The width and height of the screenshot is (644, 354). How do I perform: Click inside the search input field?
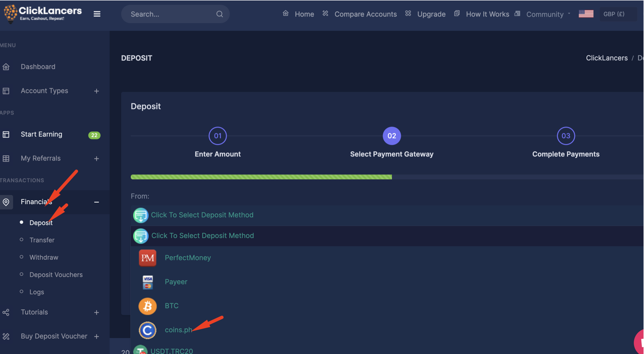point(168,14)
